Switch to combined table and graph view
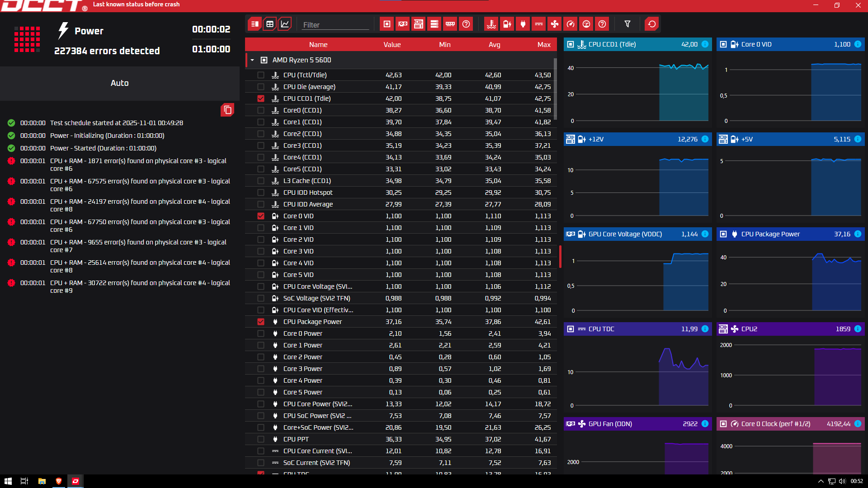This screenshot has height=488, width=868. [x=255, y=24]
